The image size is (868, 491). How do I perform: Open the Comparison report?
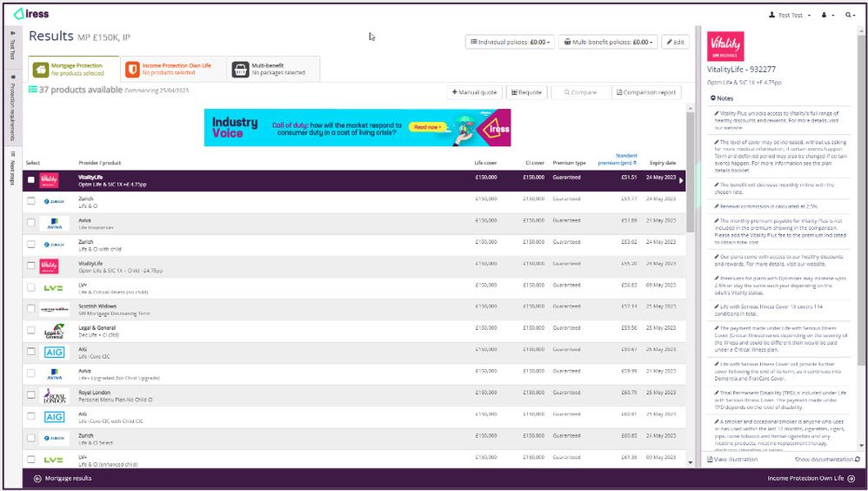(646, 92)
